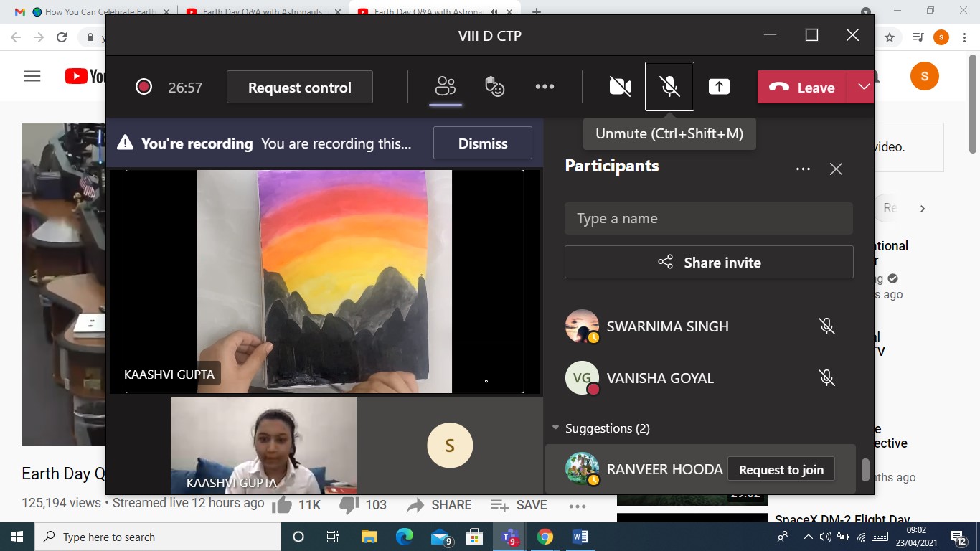Click the VG avatar of VANISHA GOYAL
Screen dimensions: 980x551
(582, 378)
